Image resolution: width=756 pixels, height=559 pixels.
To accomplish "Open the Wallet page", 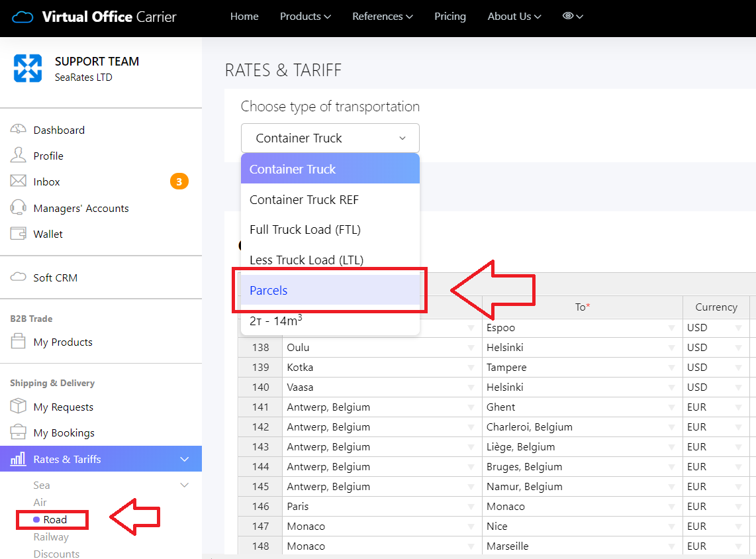I will [x=48, y=234].
